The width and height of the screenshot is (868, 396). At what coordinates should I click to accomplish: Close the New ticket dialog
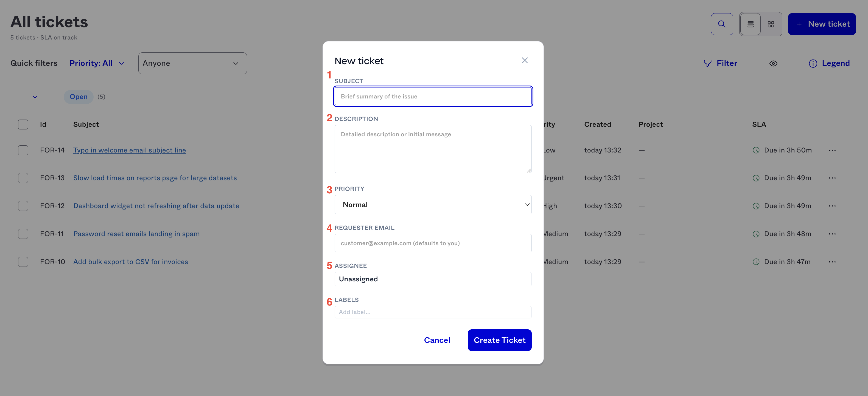click(x=525, y=60)
